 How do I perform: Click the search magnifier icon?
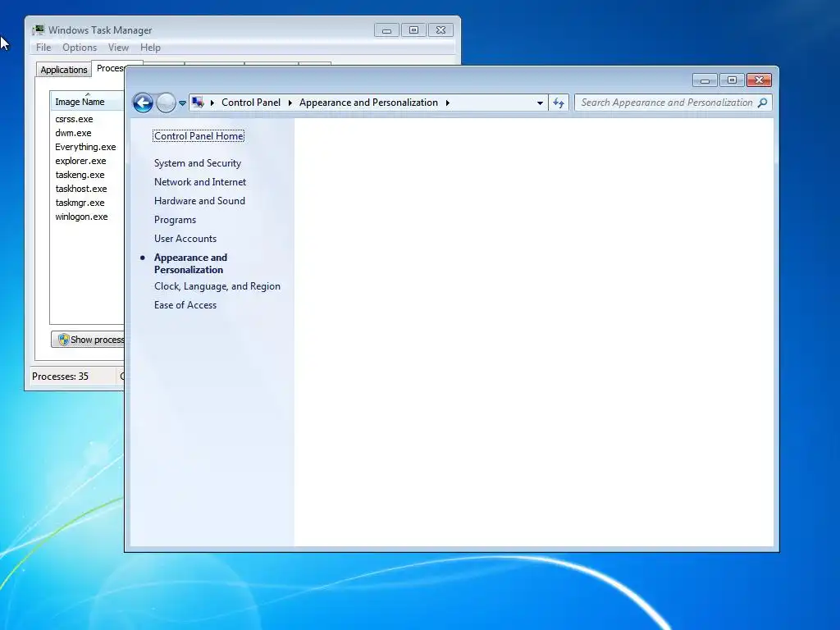(x=762, y=103)
